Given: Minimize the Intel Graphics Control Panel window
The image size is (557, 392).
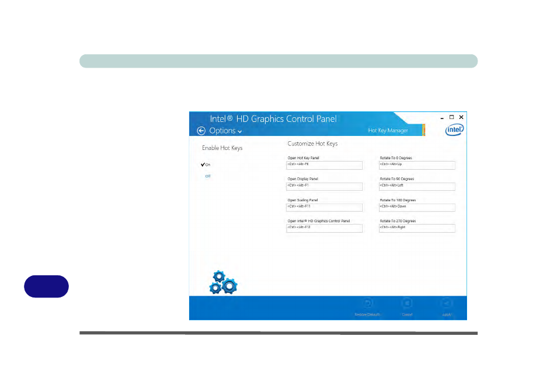Looking at the screenshot, I should click(442, 117).
